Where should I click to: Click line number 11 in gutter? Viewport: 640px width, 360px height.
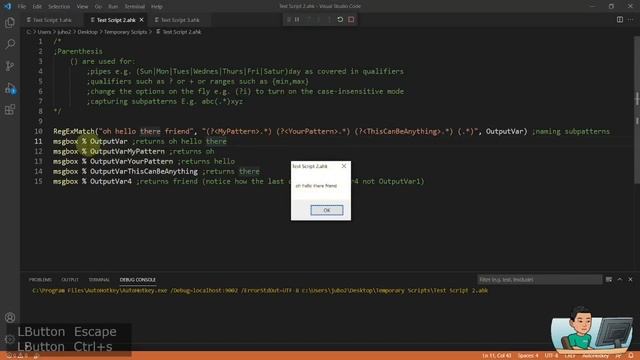[x=38, y=141]
